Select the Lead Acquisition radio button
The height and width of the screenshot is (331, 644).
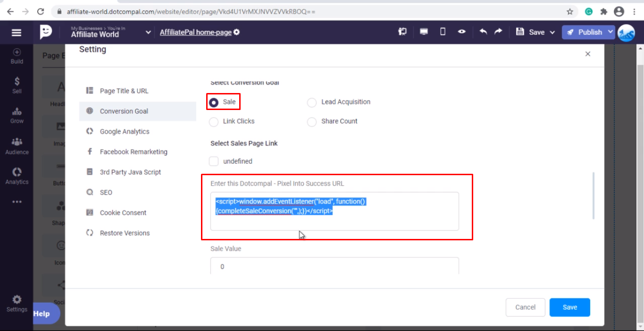coord(312,102)
